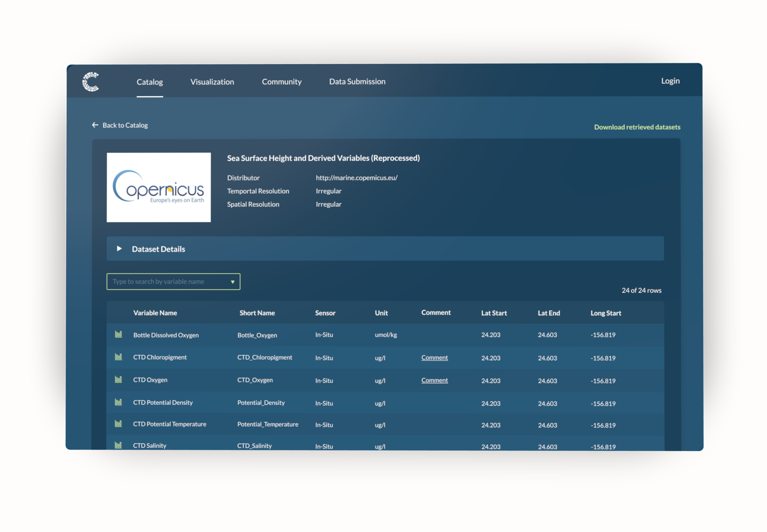Image resolution: width=767 pixels, height=532 pixels.
Task: Open Comment link for CTD Oxygen
Action: point(434,380)
